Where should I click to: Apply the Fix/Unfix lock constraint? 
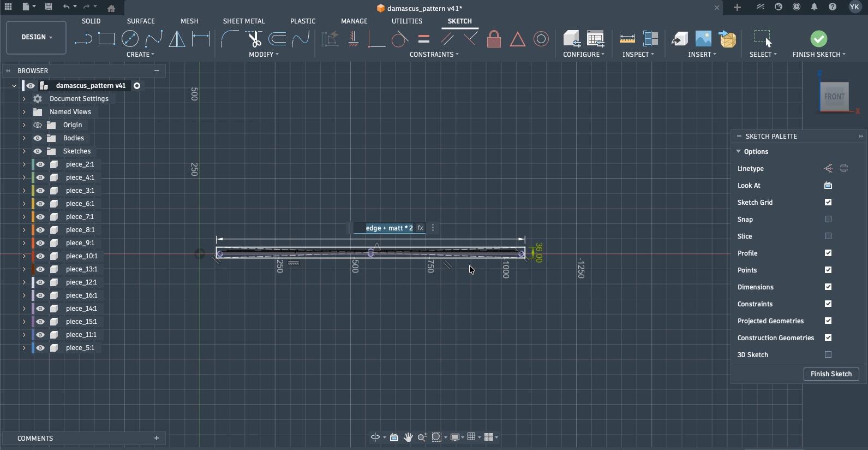point(494,39)
